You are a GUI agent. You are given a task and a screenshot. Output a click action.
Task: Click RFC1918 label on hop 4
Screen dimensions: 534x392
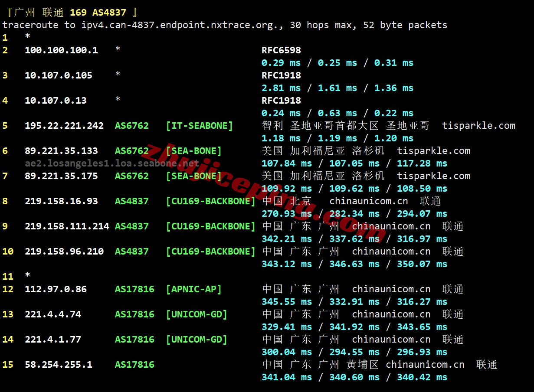[x=281, y=101]
